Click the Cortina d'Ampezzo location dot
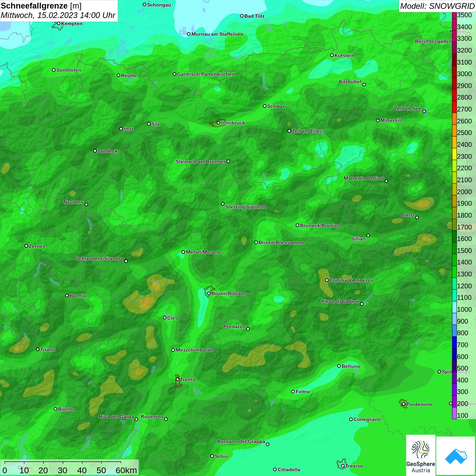This screenshot has width=476, height=476. 327,280
